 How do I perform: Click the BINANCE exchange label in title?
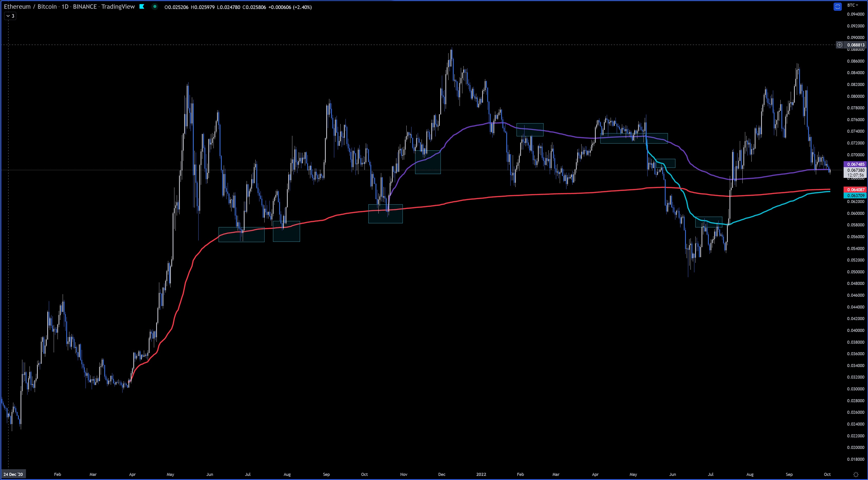pyautogui.click(x=85, y=7)
